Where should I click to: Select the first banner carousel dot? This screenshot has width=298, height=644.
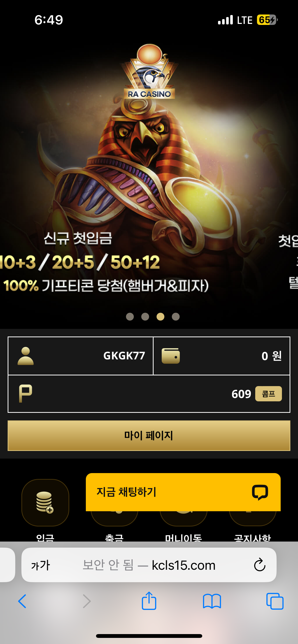pyautogui.click(x=130, y=317)
